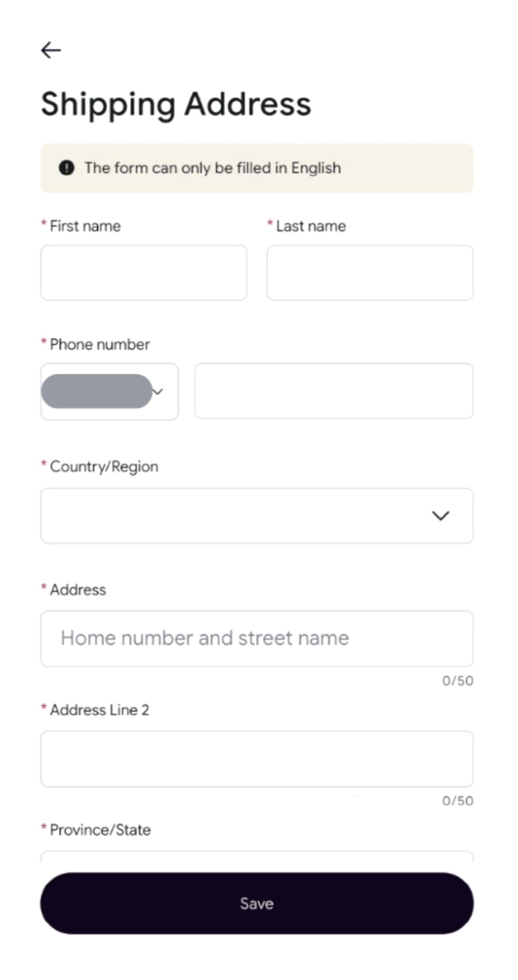Focus the Last name input field
Viewport: 518px width, 980px height.
[x=370, y=273]
